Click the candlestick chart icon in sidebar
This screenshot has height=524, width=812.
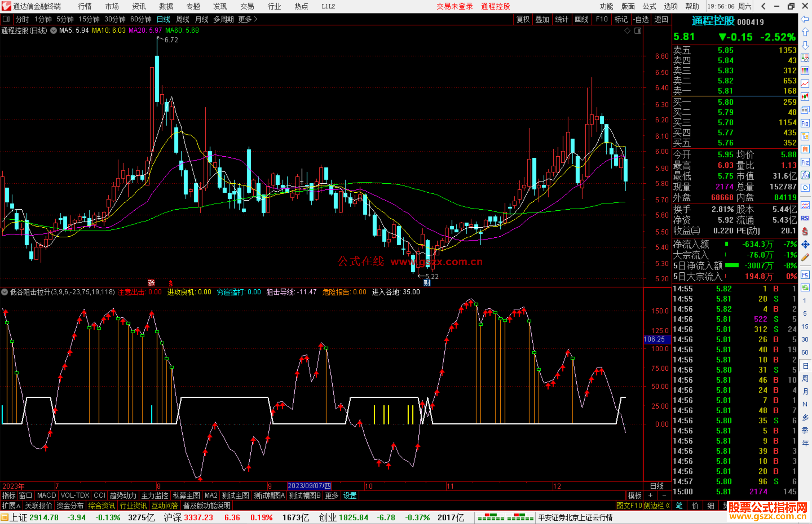[805, 97]
